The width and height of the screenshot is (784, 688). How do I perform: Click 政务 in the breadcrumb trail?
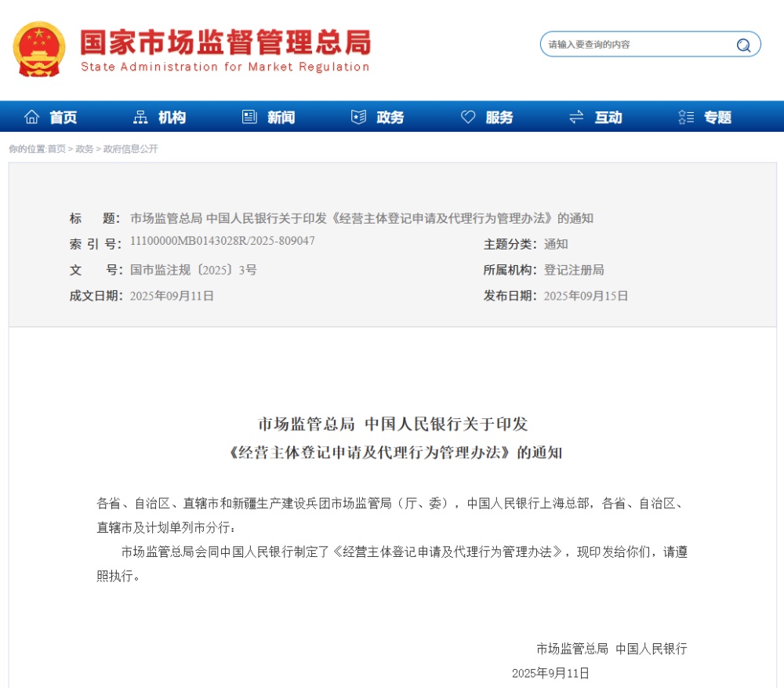tap(84, 149)
